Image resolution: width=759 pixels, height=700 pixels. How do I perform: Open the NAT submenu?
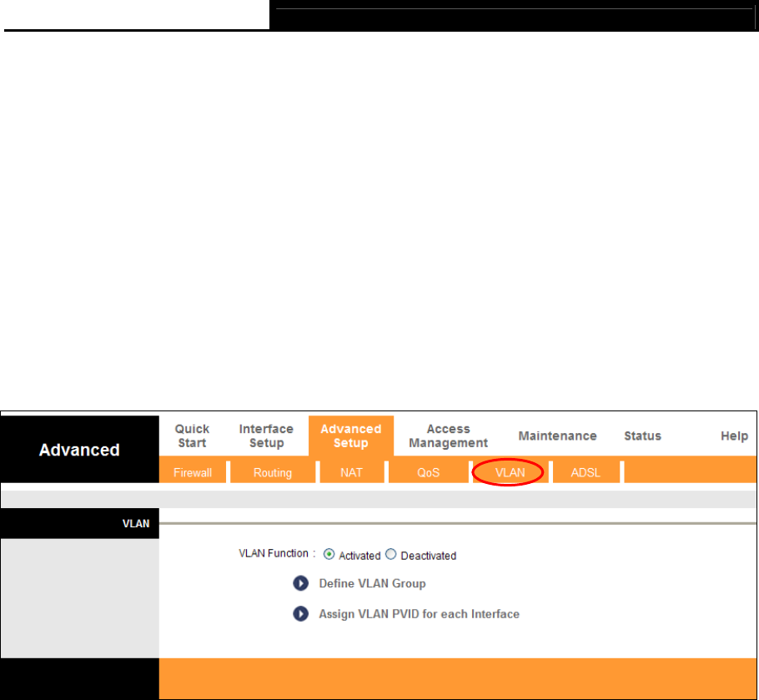point(351,472)
